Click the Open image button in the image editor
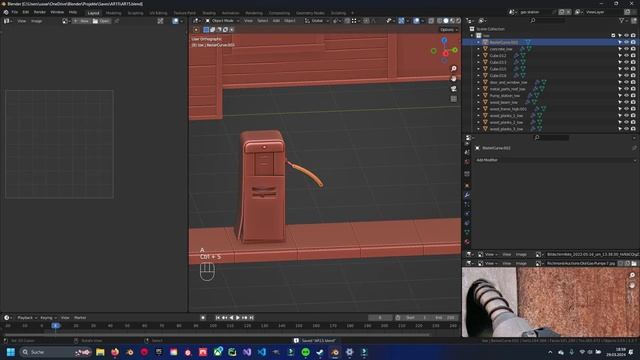This screenshot has height=360, width=640. 101,21
